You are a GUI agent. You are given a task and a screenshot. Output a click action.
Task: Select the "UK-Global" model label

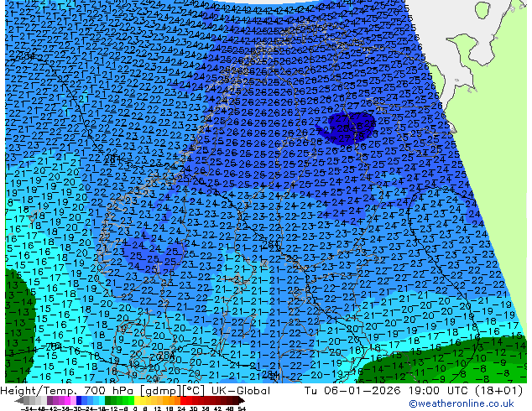[x=243, y=391]
